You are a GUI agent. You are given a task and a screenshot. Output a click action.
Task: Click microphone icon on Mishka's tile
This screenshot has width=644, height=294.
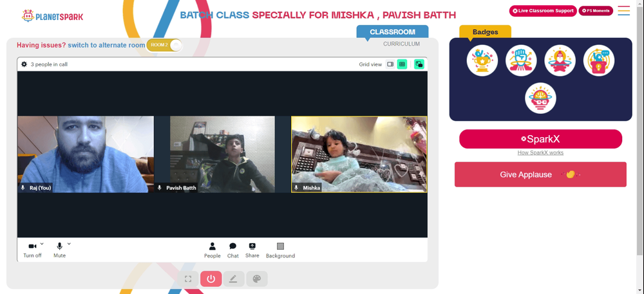pos(296,187)
